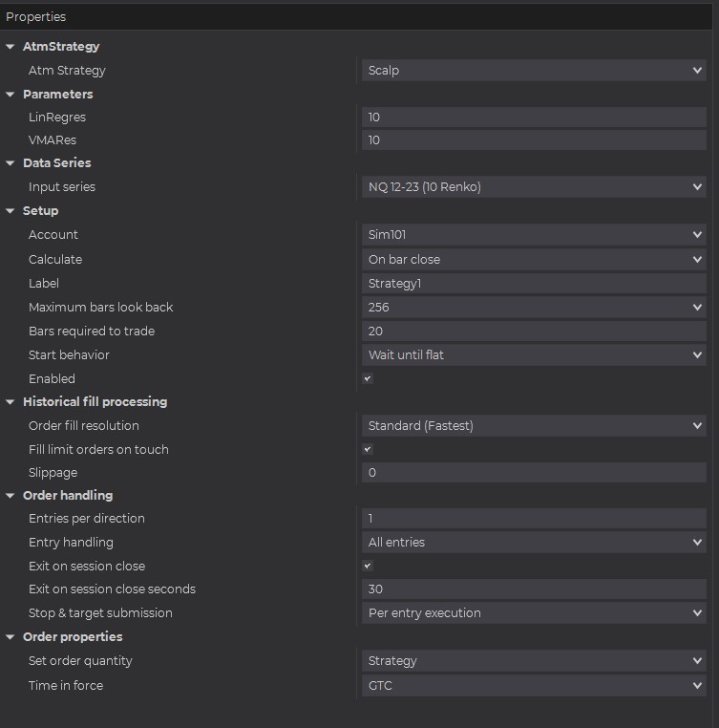Click the Slippage input field
This screenshot has width=719, height=728.
tap(534, 473)
